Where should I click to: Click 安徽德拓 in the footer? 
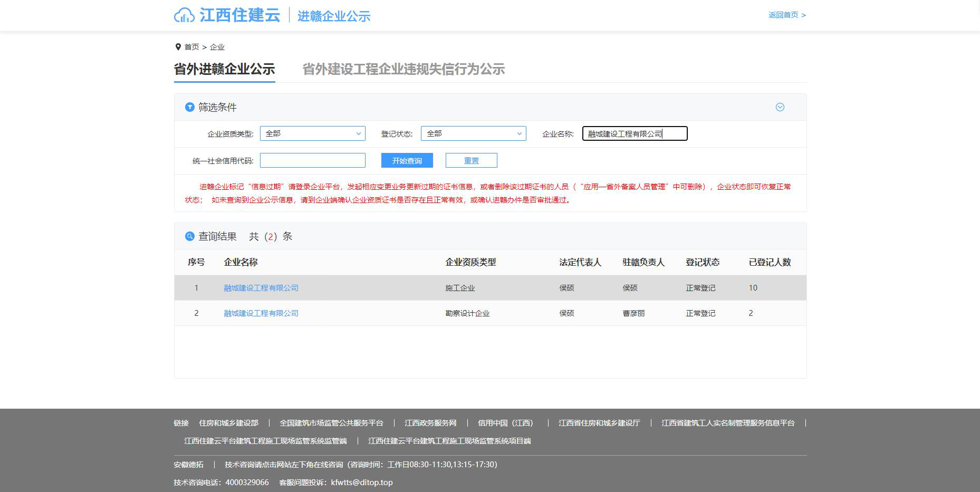pos(188,465)
